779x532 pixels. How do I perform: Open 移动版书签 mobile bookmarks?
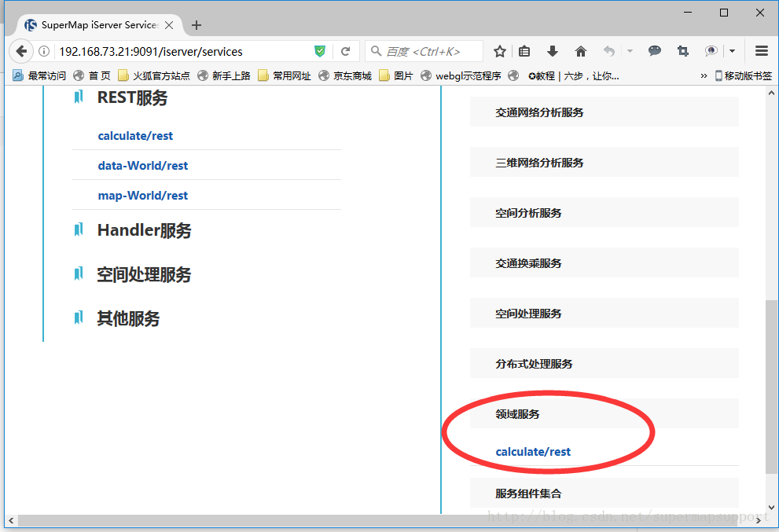pyautogui.click(x=744, y=76)
